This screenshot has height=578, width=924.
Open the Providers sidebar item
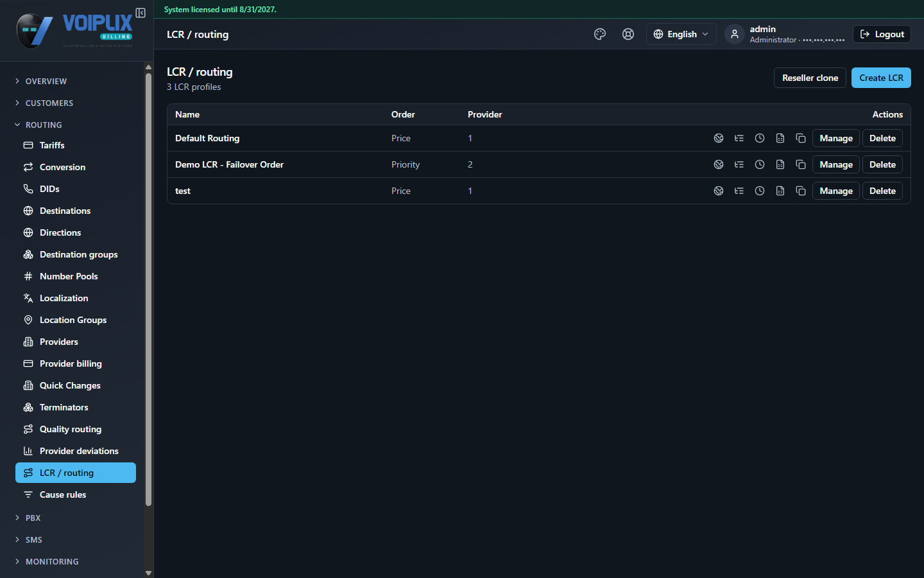pyautogui.click(x=76, y=342)
